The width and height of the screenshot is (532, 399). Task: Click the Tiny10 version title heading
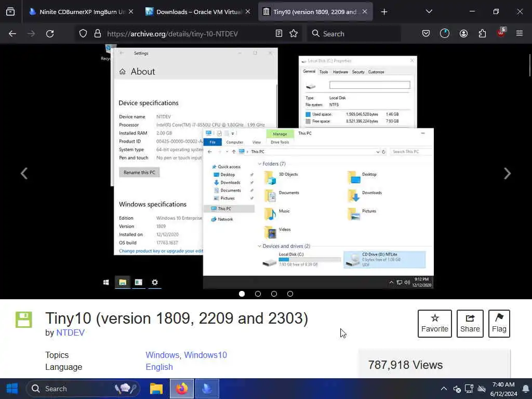coord(177,318)
